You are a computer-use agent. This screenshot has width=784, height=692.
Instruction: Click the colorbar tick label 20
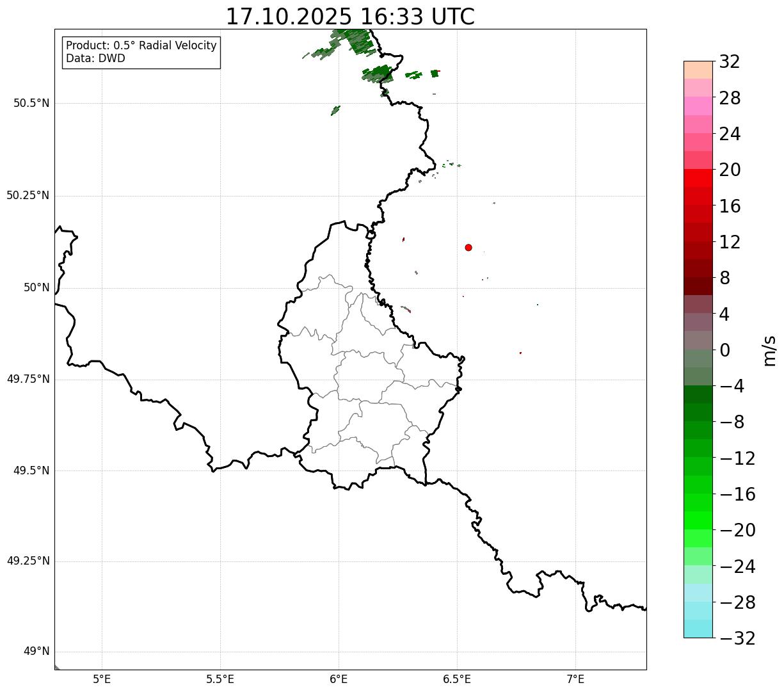pos(730,170)
